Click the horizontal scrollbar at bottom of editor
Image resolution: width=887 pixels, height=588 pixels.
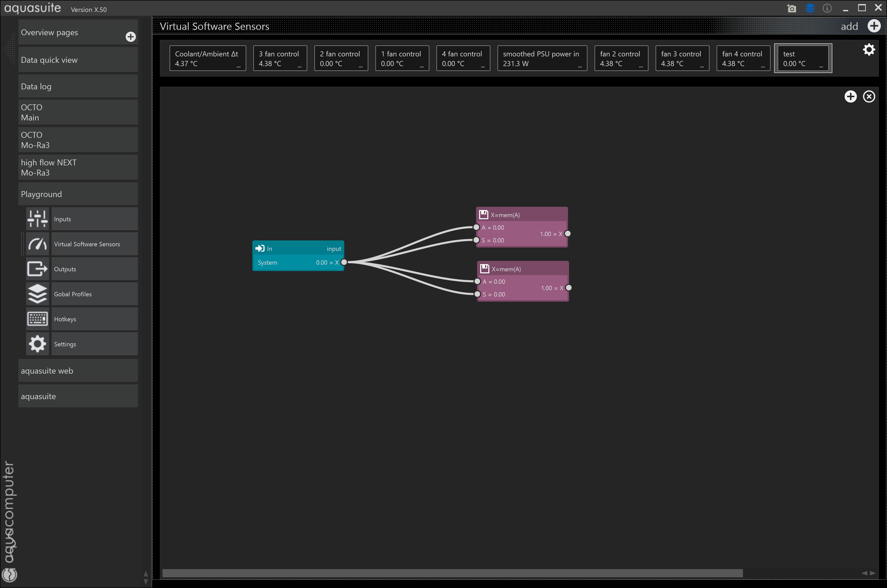tap(452, 573)
